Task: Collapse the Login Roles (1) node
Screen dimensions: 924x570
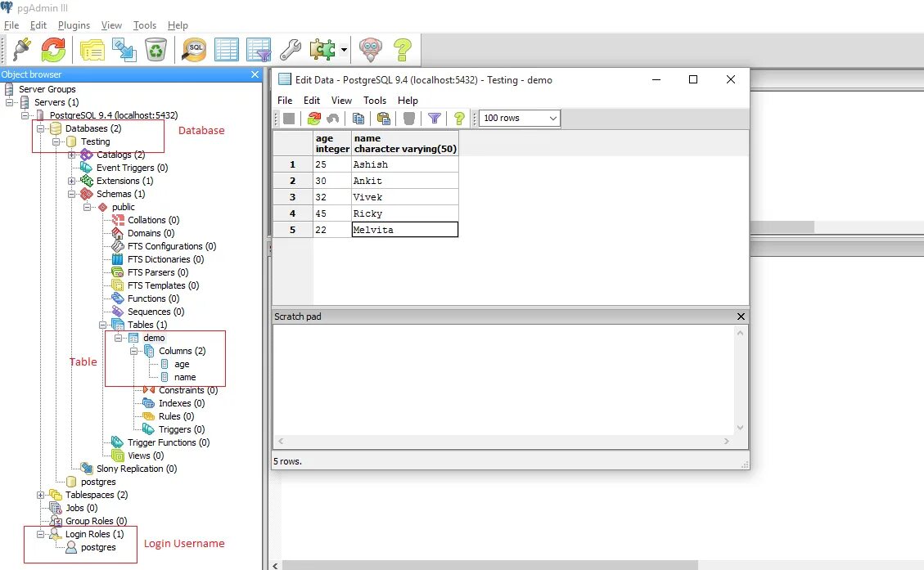Action: point(41,534)
